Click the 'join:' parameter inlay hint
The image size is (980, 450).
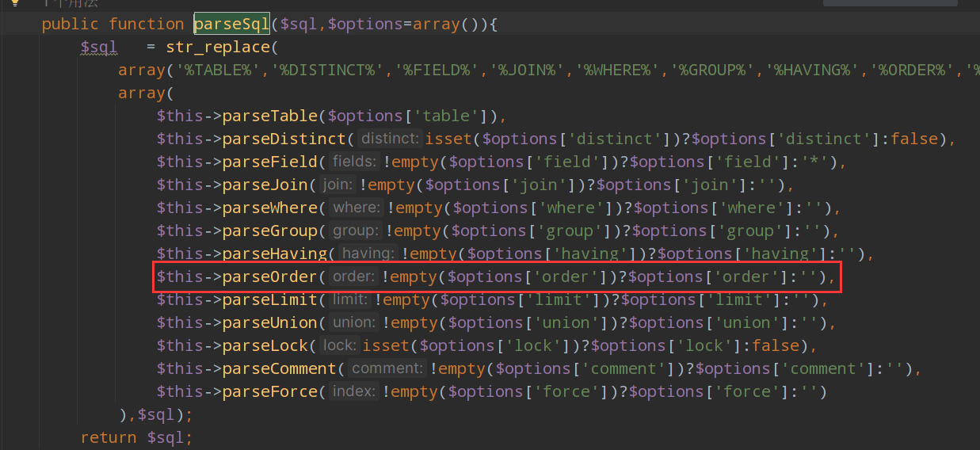click(337, 185)
